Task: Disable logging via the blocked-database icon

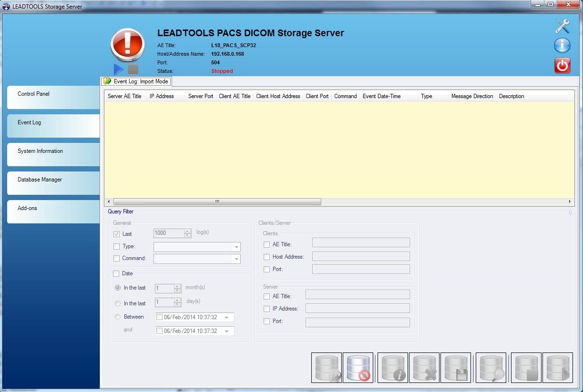Action: 358,367
